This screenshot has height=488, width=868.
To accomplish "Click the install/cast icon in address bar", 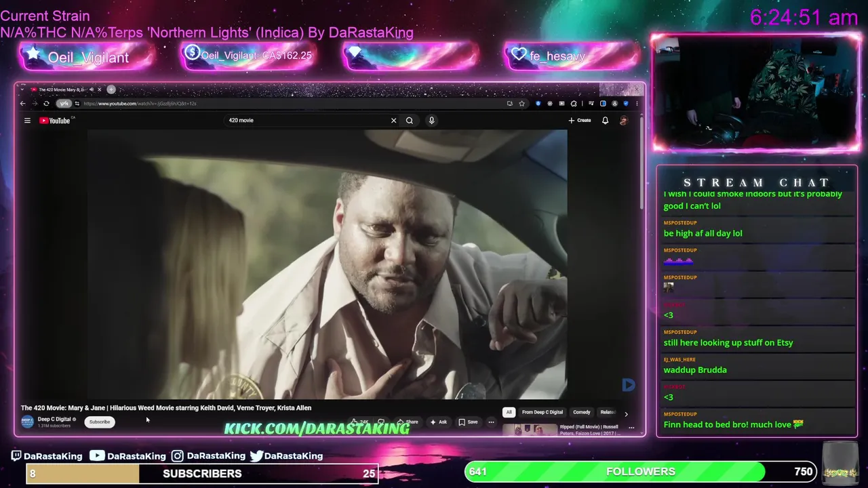I will 509,104.
